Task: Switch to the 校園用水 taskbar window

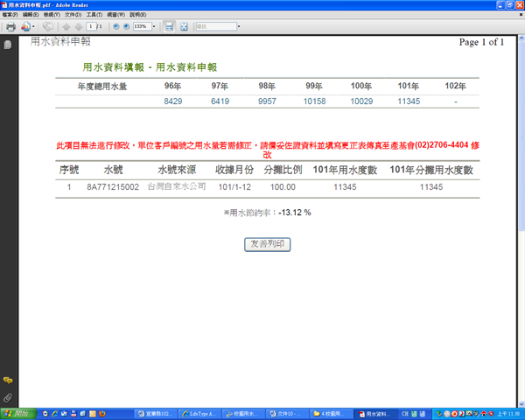Action: point(242,414)
